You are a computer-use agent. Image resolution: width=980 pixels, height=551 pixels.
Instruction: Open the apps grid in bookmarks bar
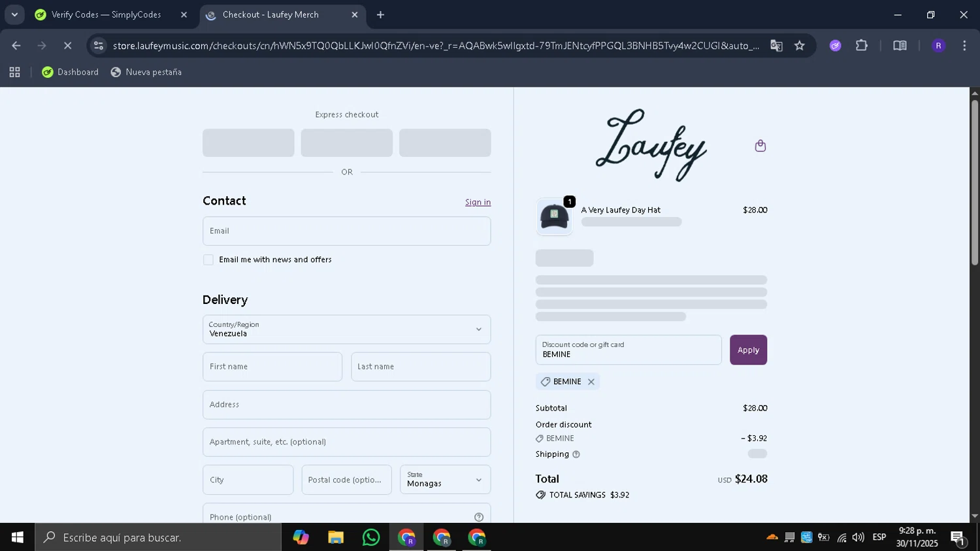[x=14, y=72]
